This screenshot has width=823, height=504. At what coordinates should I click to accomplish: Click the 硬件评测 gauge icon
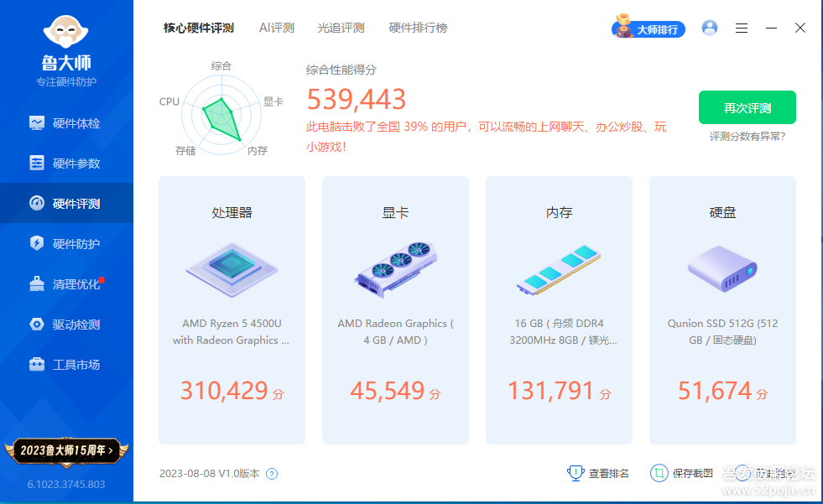click(37, 203)
